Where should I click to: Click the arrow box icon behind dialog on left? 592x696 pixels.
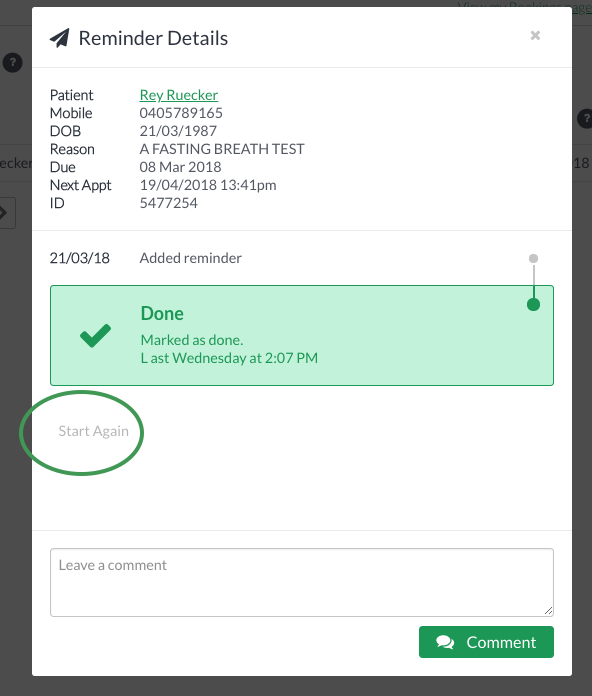pyautogui.click(x=7, y=213)
